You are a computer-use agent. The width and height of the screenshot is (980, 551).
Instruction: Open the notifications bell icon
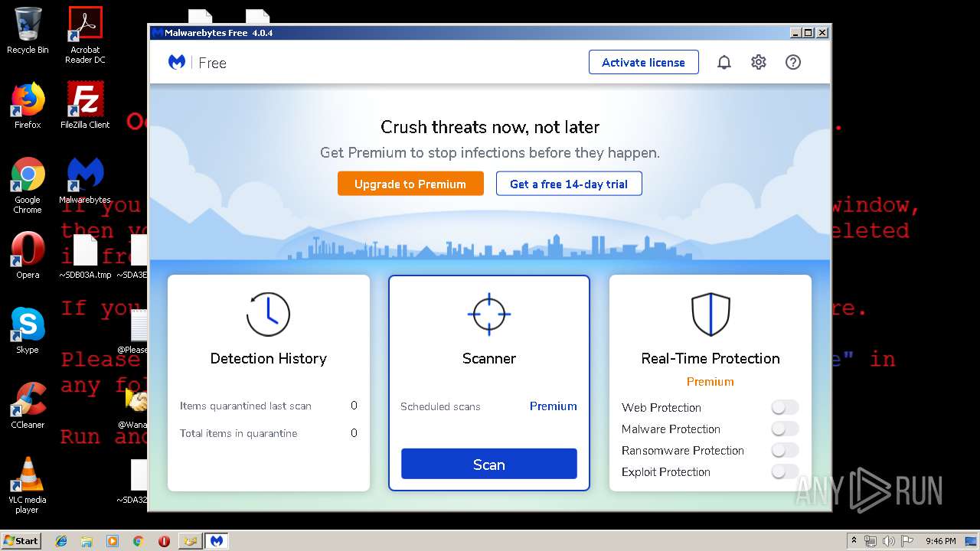point(724,63)
